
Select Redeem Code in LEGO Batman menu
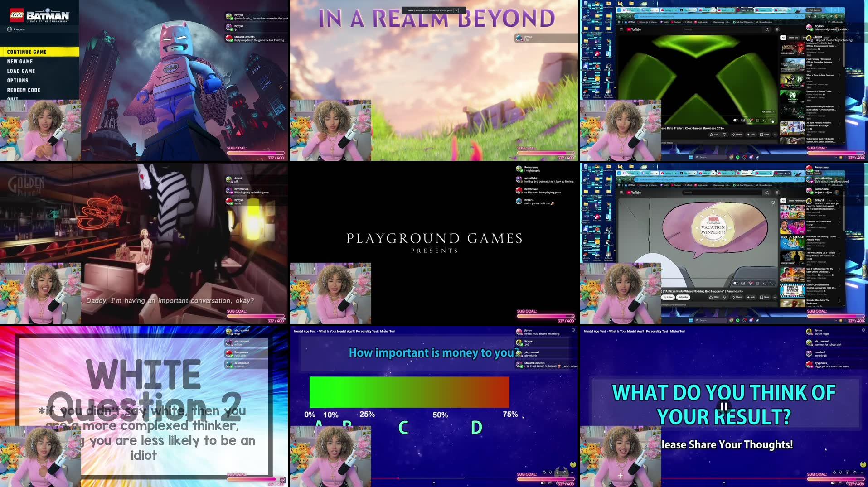click(24, 90)
